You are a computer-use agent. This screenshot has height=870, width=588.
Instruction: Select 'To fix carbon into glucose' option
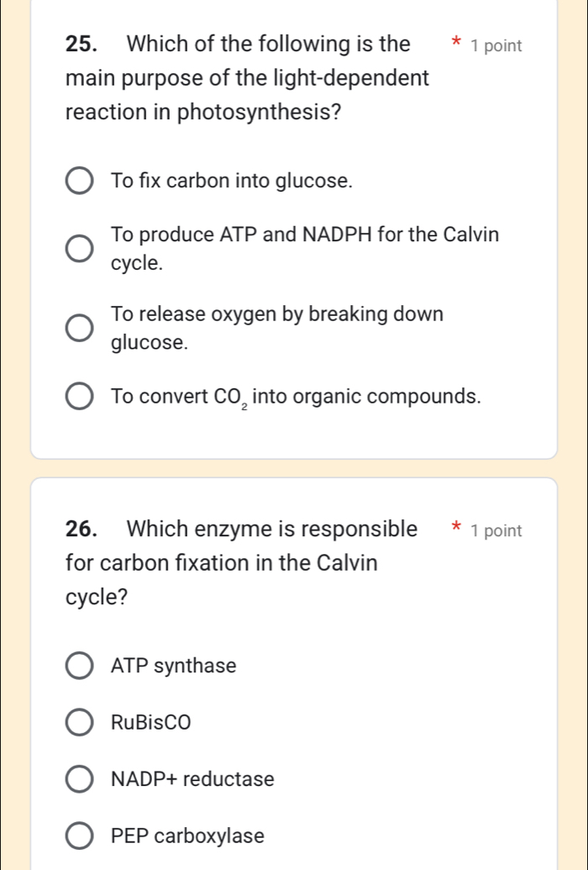[x=79, y=180]
